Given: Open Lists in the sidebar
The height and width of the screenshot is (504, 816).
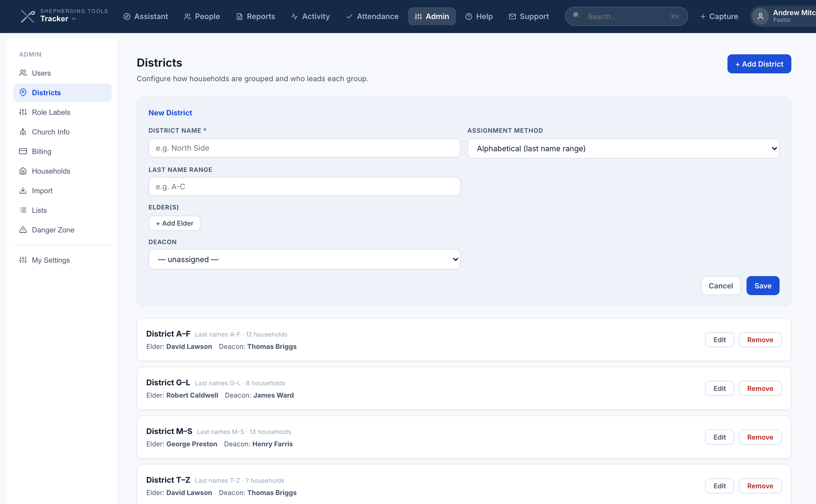Looking at the screenshot, I should pos(62,210).
